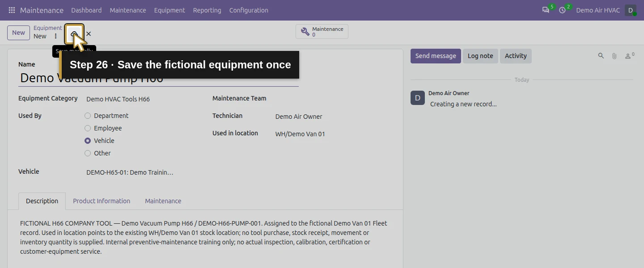Click the user avatar D in navbar

coord(631,10)
